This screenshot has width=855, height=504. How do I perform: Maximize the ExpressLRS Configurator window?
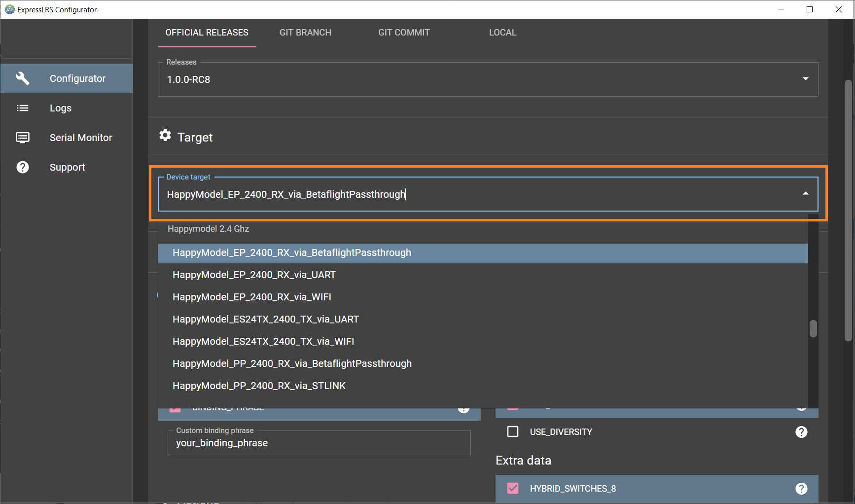810,9
